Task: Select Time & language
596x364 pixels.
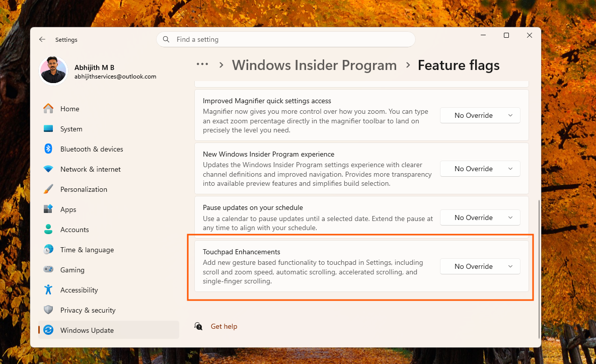Action: tap(108, 250)
